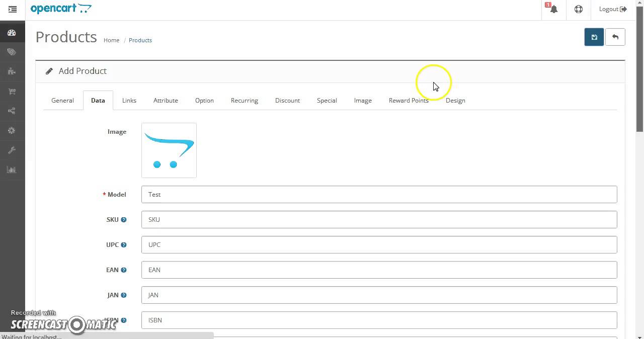This screenshot has width=644, height=339.
Task: Open the help lifebuoy icon
Action: (579, 9)
